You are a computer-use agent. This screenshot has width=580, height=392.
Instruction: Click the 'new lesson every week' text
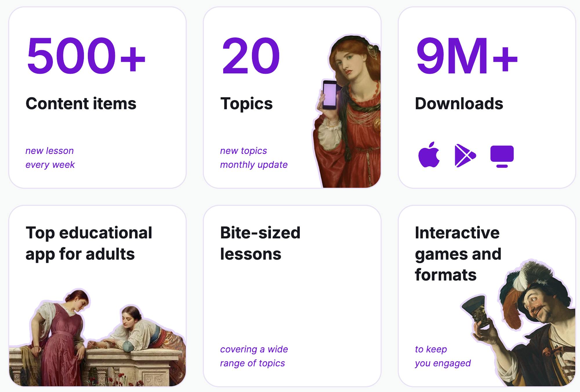tap(50, 158)
